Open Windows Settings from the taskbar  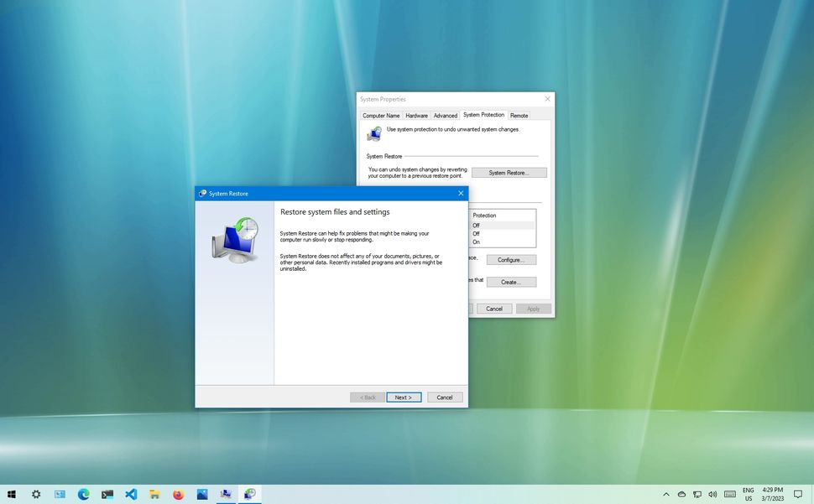[35, 494]
